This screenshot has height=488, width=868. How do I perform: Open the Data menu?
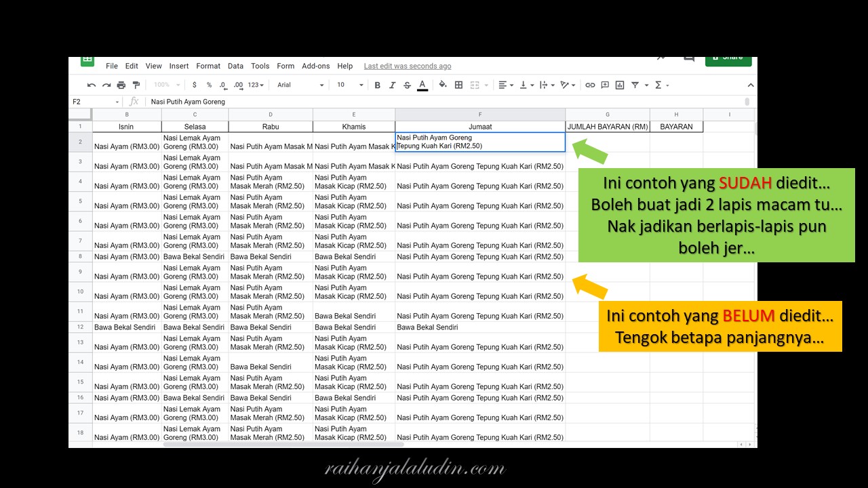tap(235, 66)
